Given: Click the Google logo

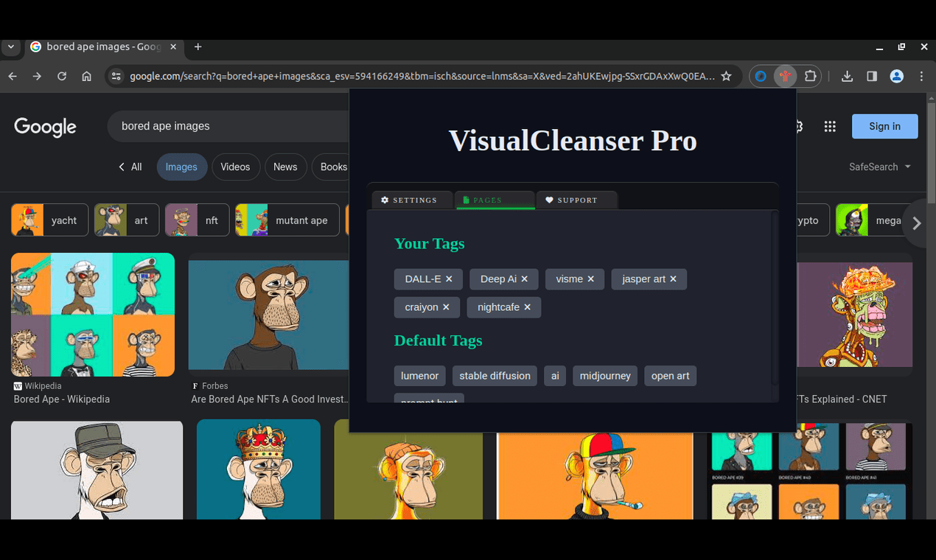Looking at the screenshot, I should 45,127.
